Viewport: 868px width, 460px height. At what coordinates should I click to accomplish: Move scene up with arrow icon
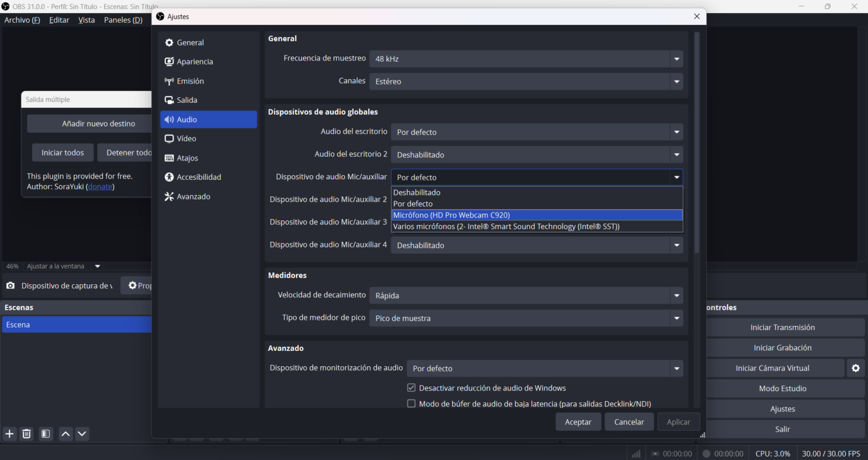coord(66,434)
